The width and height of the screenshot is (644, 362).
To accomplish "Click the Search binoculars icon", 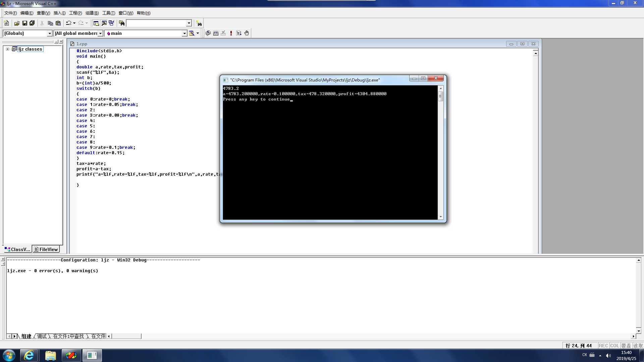I will (199, 23).
